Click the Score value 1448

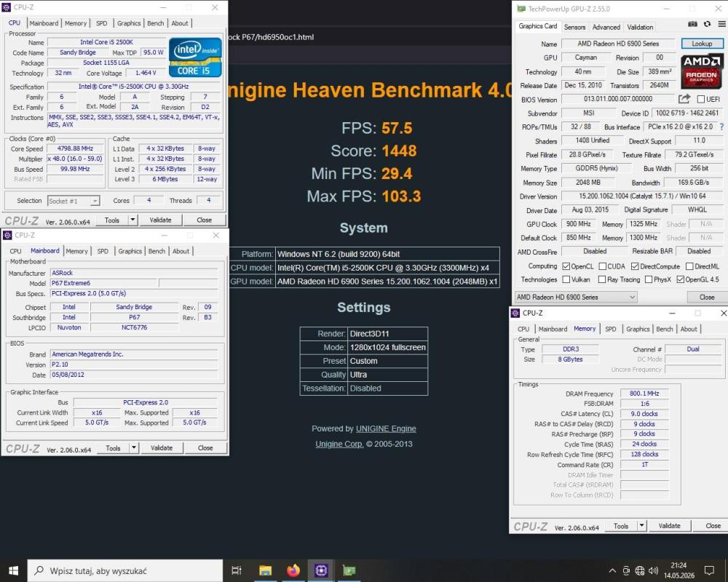click(x=399, y=151)
